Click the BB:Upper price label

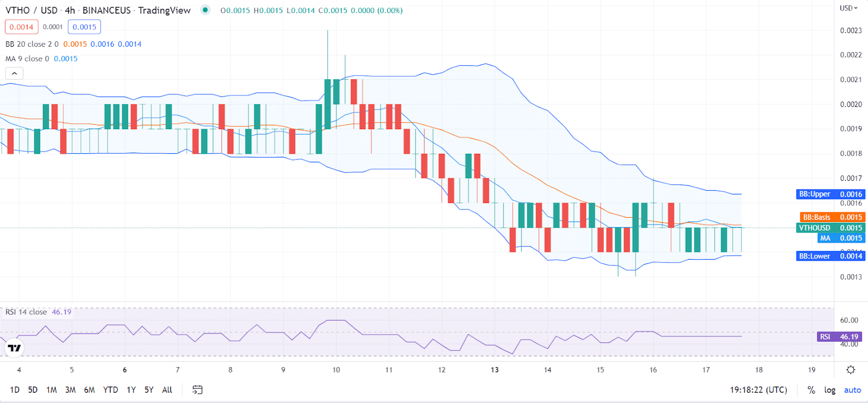point(830,194)
